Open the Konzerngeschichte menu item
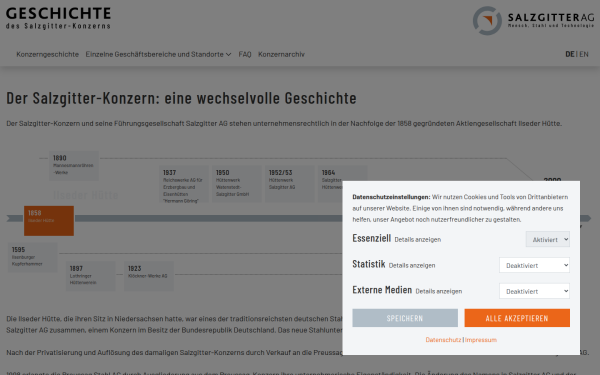600x375 pixels. (47, 54)
